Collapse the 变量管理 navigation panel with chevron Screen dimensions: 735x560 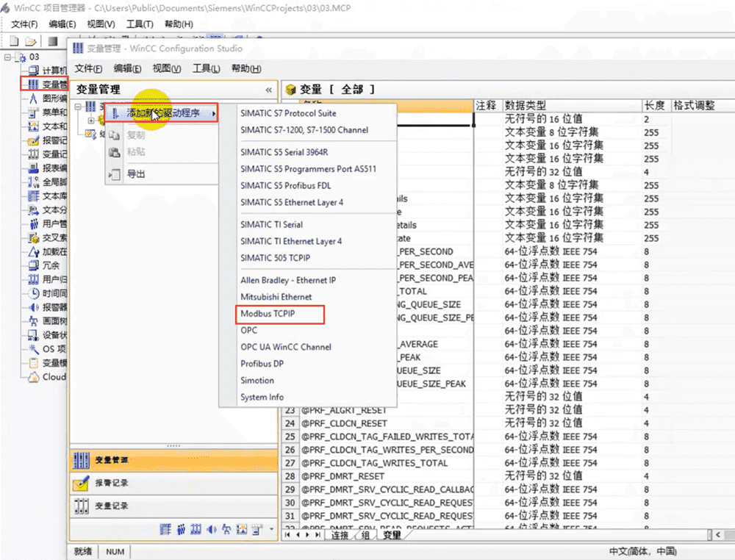[268, 90]
